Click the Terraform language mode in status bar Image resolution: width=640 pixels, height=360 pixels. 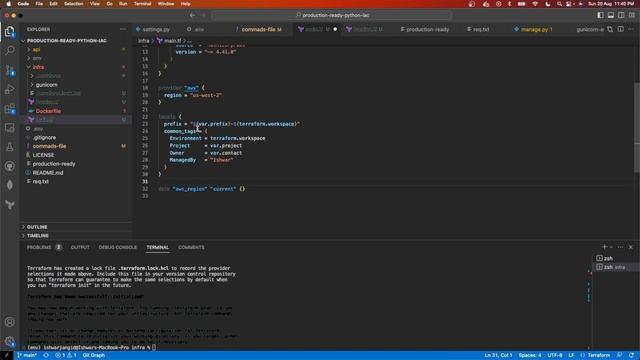click(599, 356)
